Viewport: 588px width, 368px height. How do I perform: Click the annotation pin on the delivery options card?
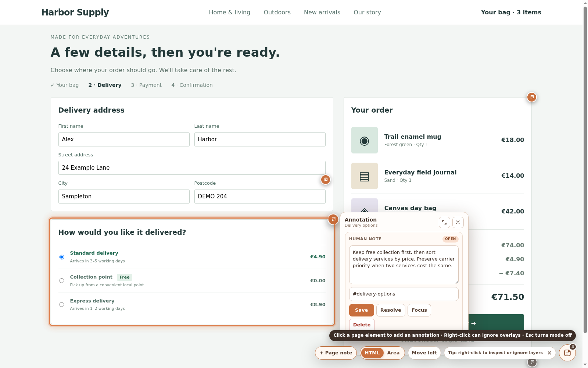point(333,219)
